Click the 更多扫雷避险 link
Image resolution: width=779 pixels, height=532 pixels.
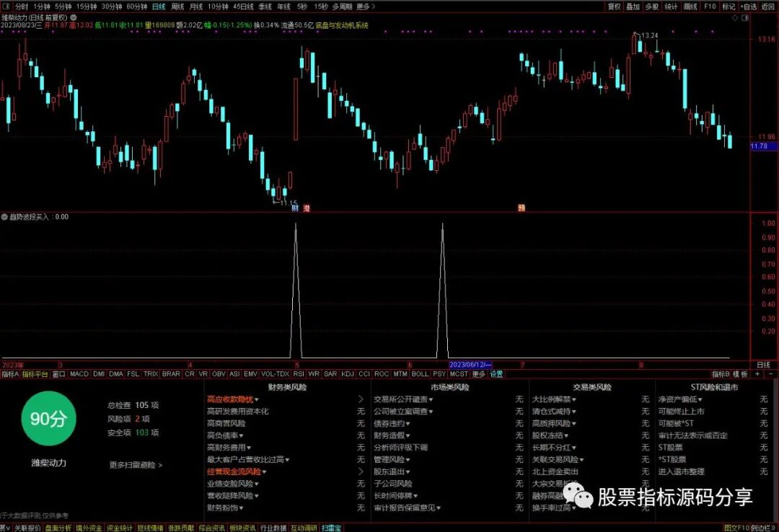136,466
